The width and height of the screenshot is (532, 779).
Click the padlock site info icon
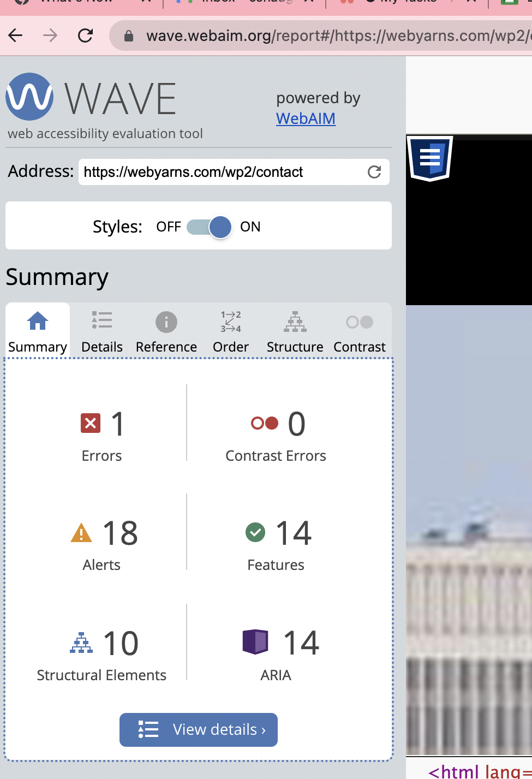pos(129,36)
